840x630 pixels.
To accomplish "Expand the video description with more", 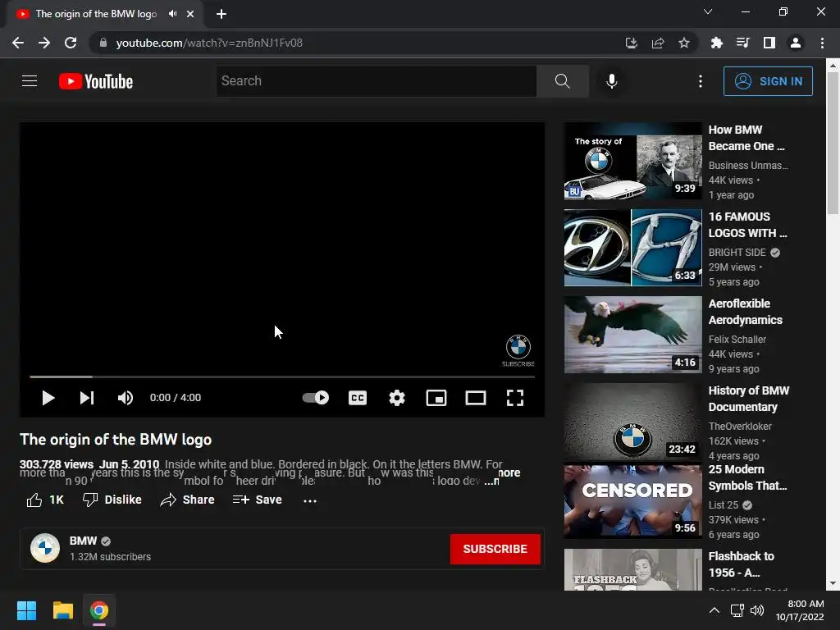I will coord(509,472).
